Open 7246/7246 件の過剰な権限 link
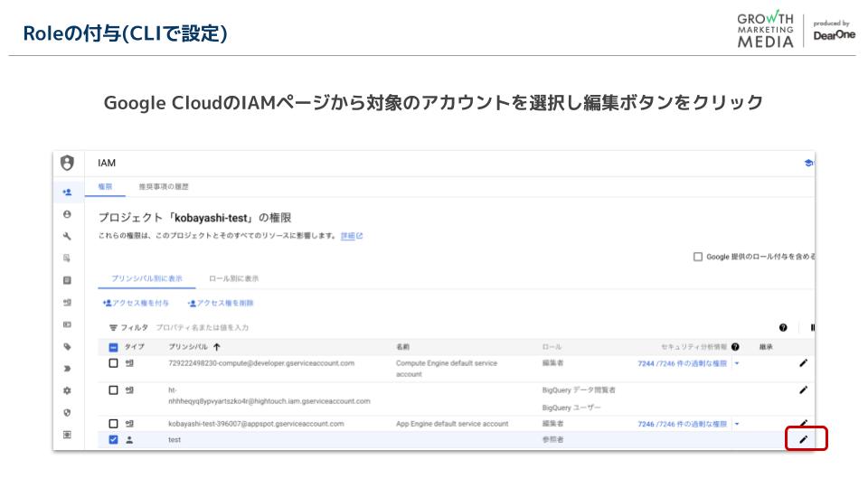Image resolution: width=868 pixels, height=488 pixels. click(682, 424)
